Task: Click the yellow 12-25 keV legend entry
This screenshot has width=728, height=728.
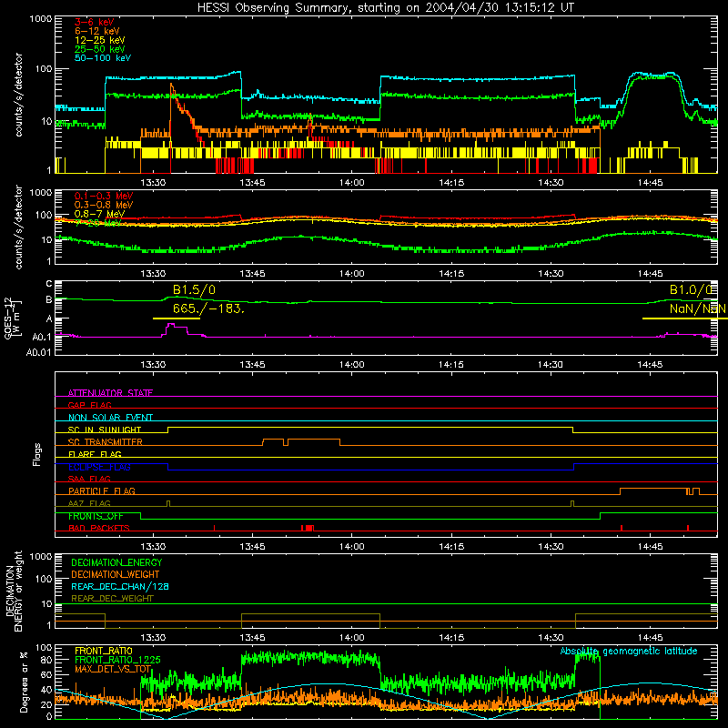Action: pyautogui.click(x=99, y=40)
